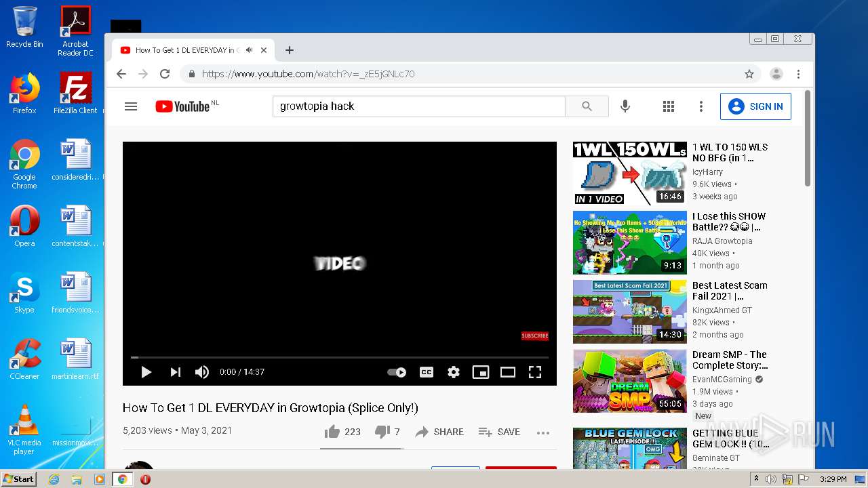This screenshot has height=488, width=868.
Task: Open the player settings gear
Action: 454,372
